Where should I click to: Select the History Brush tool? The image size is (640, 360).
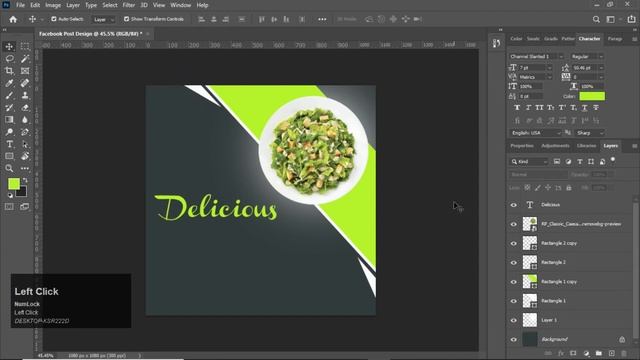coord(9,107)
